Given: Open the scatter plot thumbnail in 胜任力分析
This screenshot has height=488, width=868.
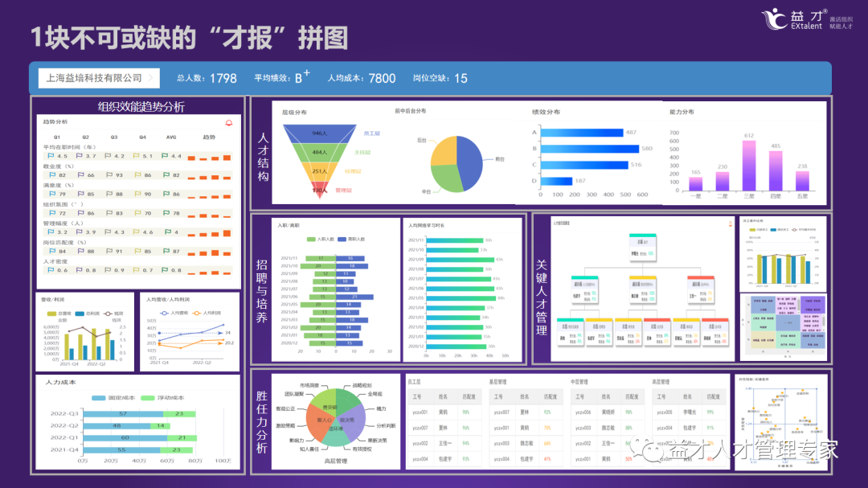Looking at the screenshot, I should click(781, 423).
